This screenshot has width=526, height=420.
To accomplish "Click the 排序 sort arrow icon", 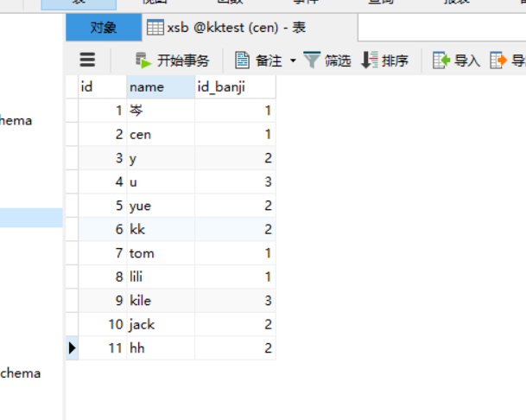I will click(x=370, y=60).
